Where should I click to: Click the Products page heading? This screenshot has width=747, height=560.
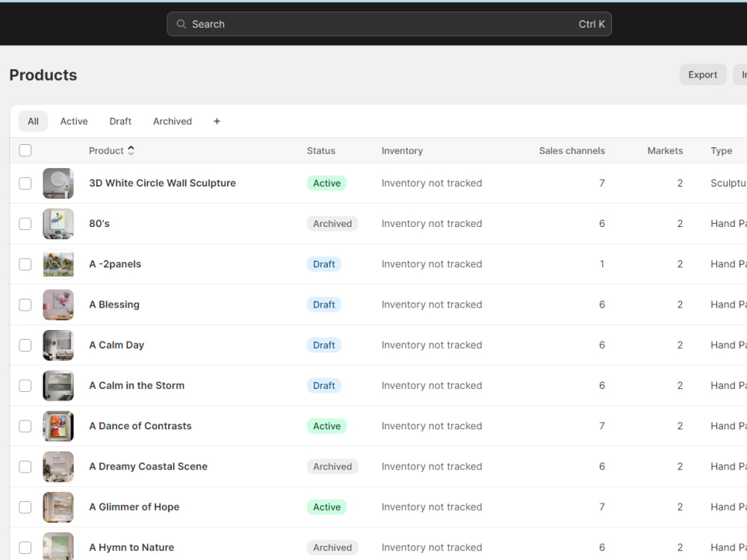pyautogui.click(x=43, y=75)
